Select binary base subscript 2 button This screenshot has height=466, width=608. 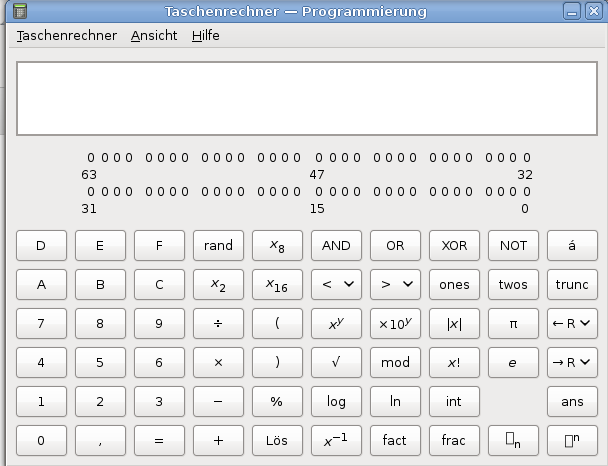tap(218, 285)
